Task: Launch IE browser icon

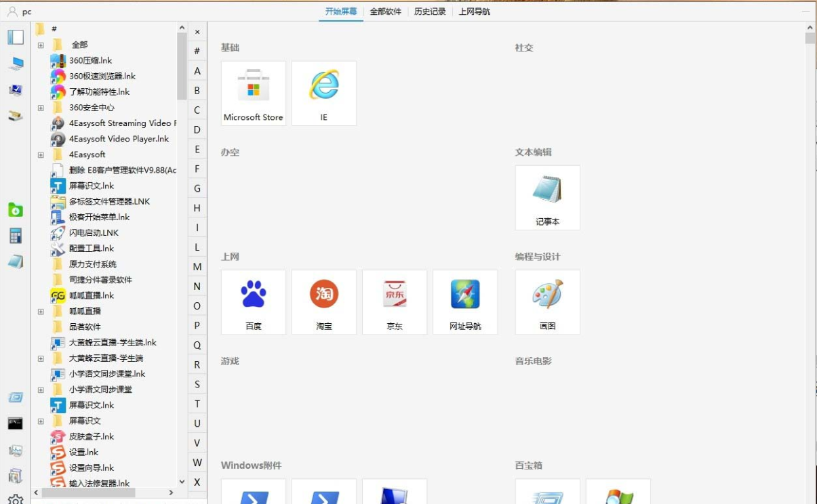Action: pos(323,93)
